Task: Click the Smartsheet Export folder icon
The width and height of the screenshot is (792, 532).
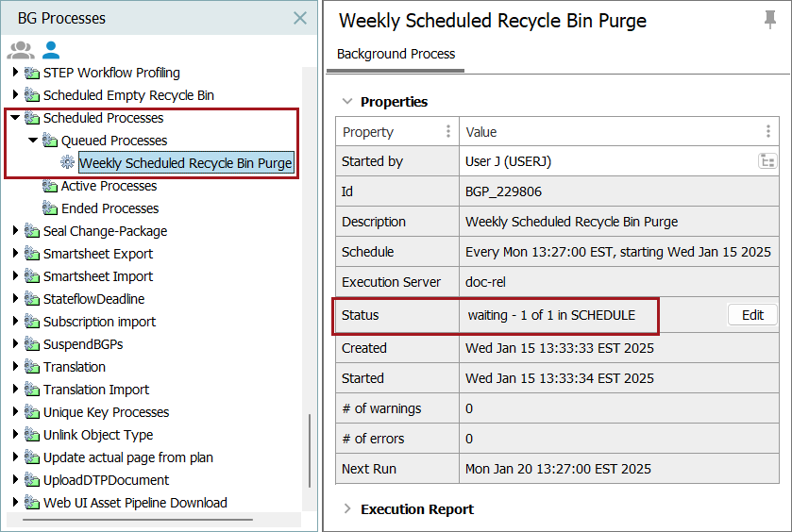Action: [32, 254]
